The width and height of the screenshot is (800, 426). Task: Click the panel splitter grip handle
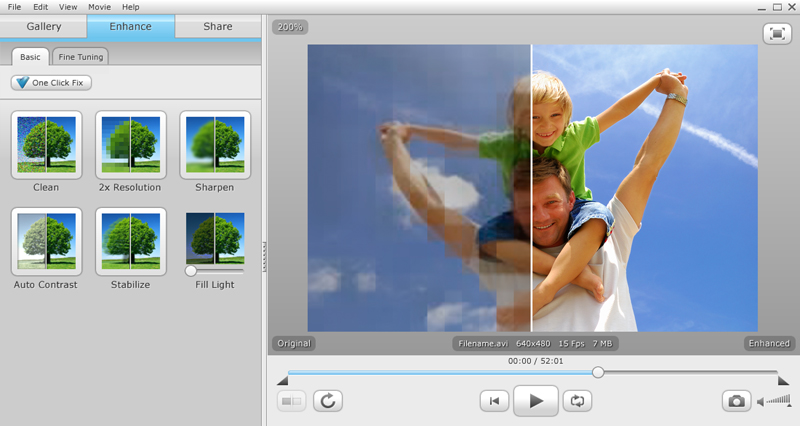tap(264, 257)
